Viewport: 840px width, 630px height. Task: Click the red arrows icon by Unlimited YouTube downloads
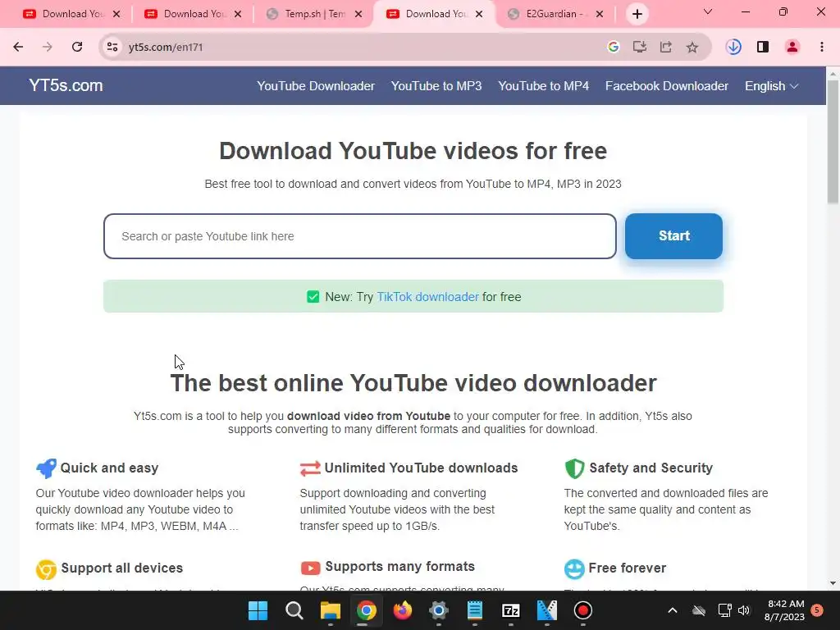[310, 468]
